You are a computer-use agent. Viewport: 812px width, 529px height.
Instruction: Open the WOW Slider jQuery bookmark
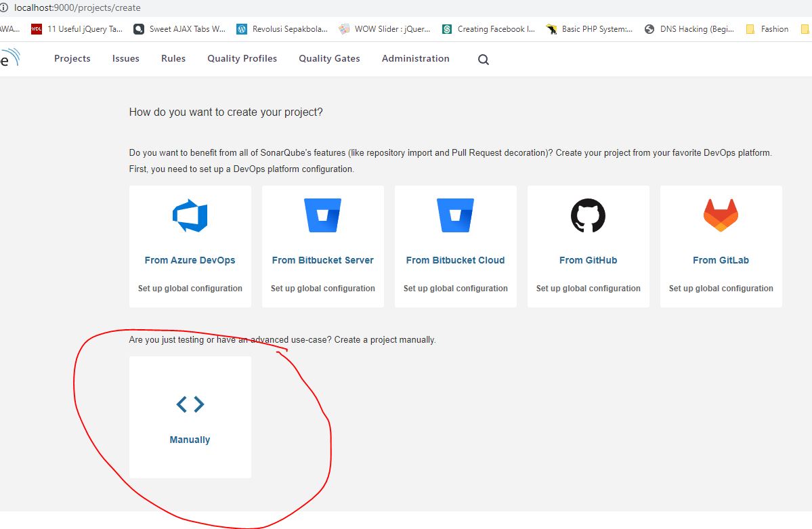click(385, 29)
